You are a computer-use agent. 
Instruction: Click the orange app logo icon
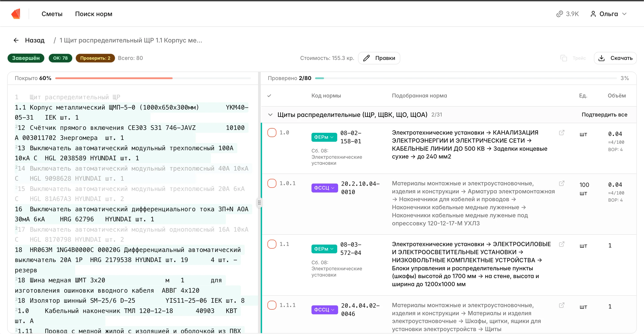pos(16,14)
